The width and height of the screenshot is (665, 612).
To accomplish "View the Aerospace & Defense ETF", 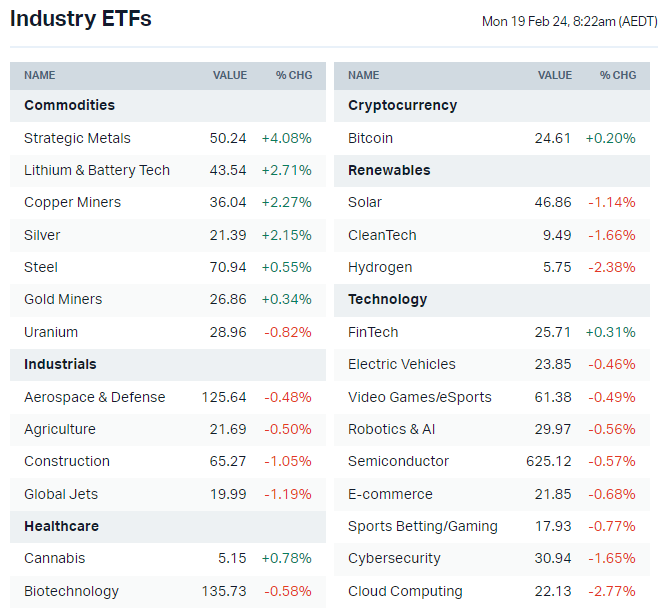I will [94, 397].
